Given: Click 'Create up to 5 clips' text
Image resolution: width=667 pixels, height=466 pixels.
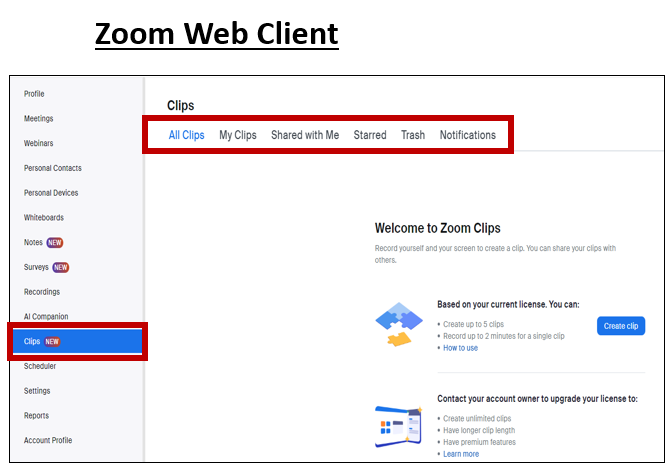Looking at the screenshot, I should [473, 324].
